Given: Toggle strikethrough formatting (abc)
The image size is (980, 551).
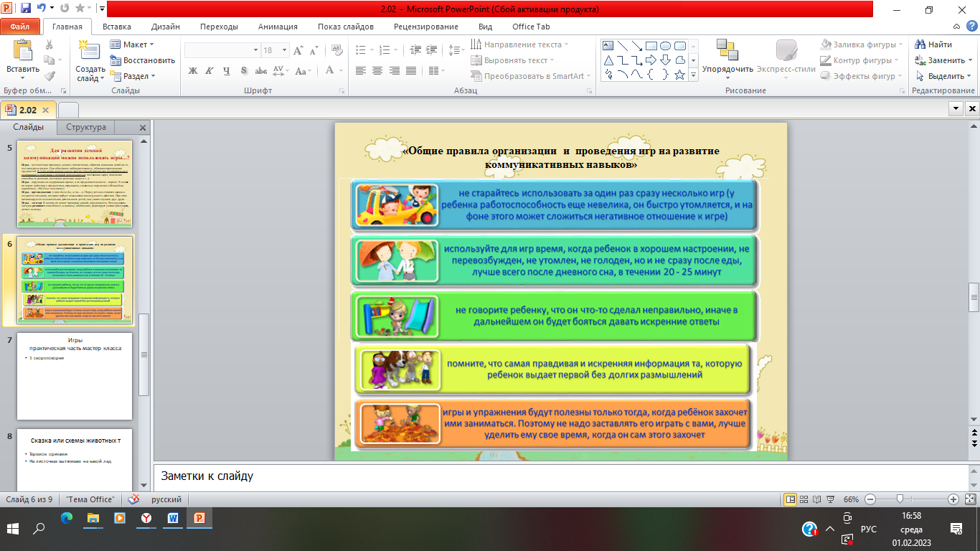Looking at the screenshot, I should [x=261, y=70].
